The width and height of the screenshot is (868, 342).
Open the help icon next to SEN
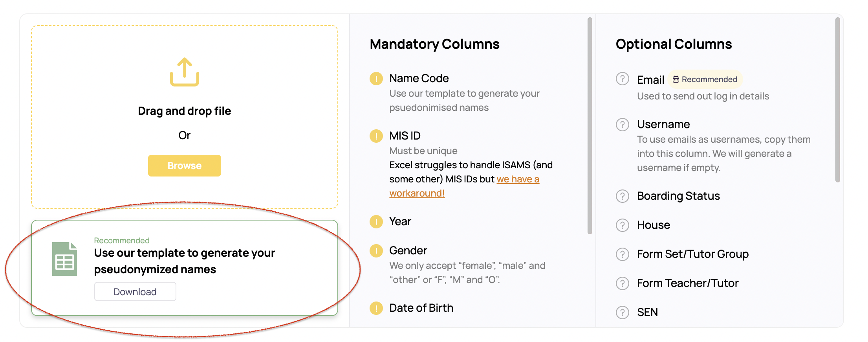(622, 313)
